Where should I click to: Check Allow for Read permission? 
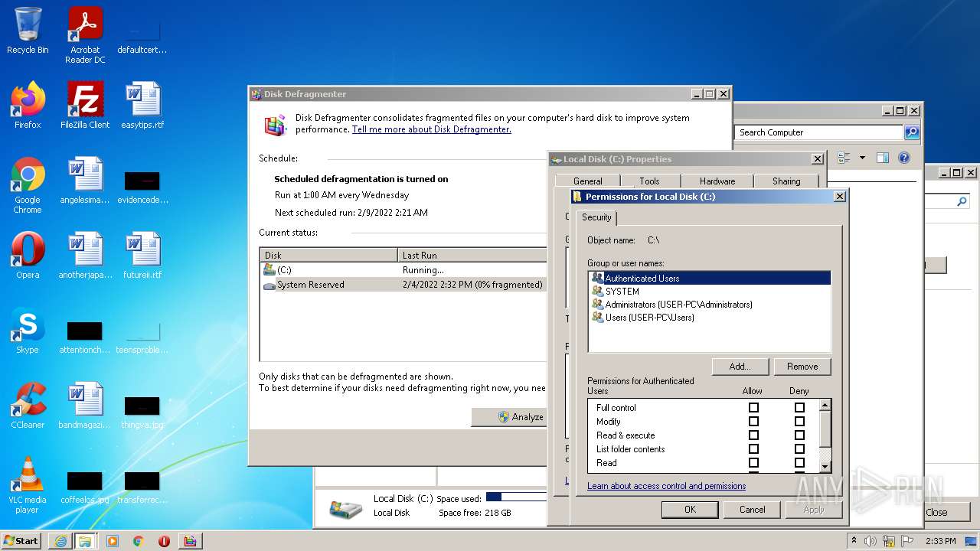coord(753,463)
